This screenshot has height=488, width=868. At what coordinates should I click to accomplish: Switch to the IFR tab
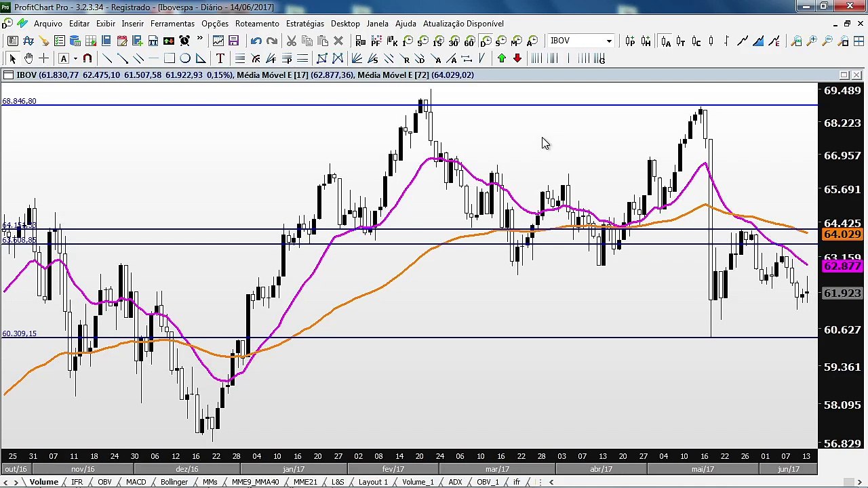tap(77, 482)
